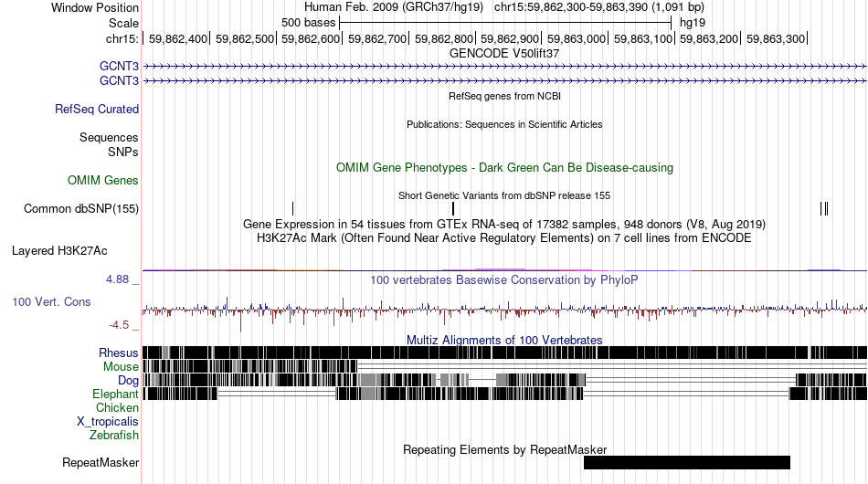Click the Layered H3K27Ac track label
Screen dimensions: 868x484
pyautogui.click(x=59, y=250)
